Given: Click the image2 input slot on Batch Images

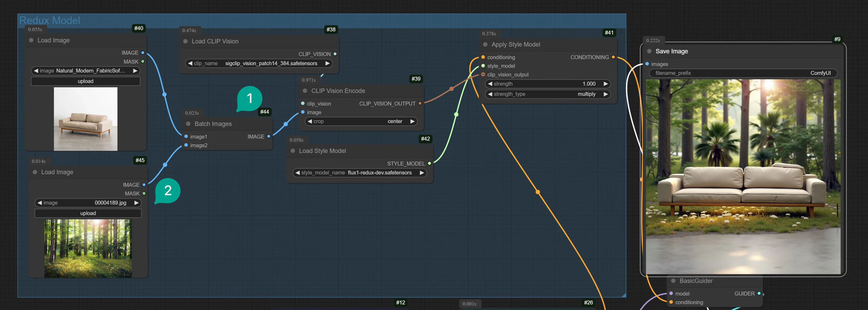Looking at the screenshot, I should pyautogui.click(x=186, y=145).
